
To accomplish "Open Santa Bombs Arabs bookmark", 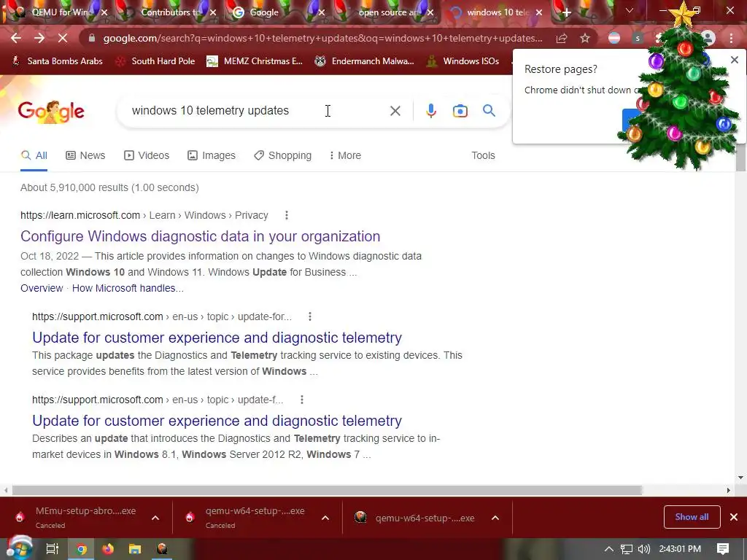I will pos(57,61).
